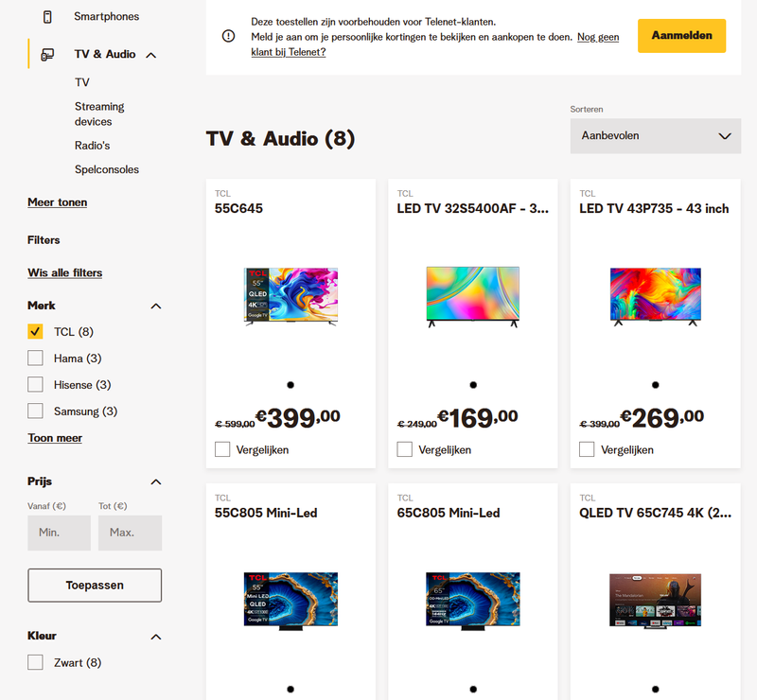Open the LED TV 32S5400AF product image
This screenshot has width=757, height=700.
point(472,297)
